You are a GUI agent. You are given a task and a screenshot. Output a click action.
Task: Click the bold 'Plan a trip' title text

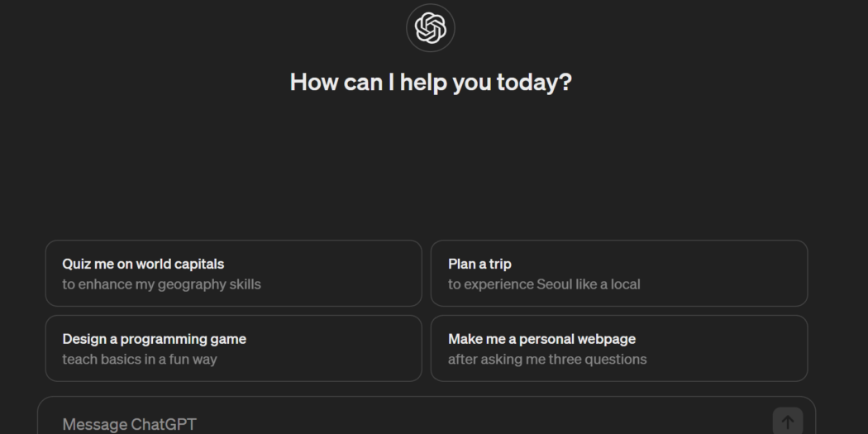click(479, 265)
